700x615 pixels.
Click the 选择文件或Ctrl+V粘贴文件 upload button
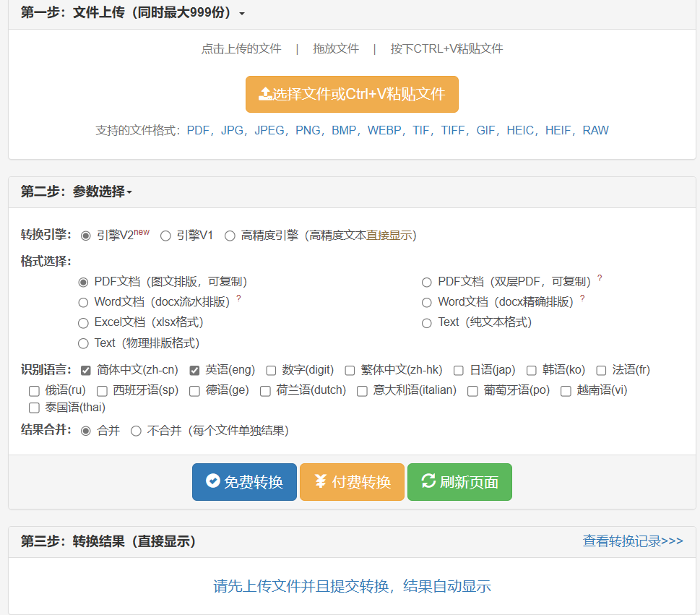(x=352, y=94)
